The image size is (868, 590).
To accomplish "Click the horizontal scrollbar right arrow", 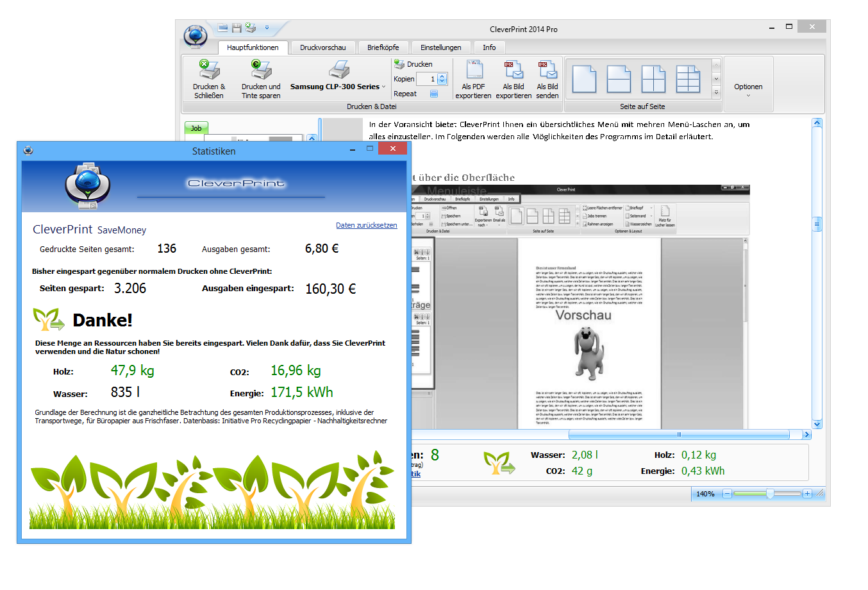I will (x=807, y=435).
